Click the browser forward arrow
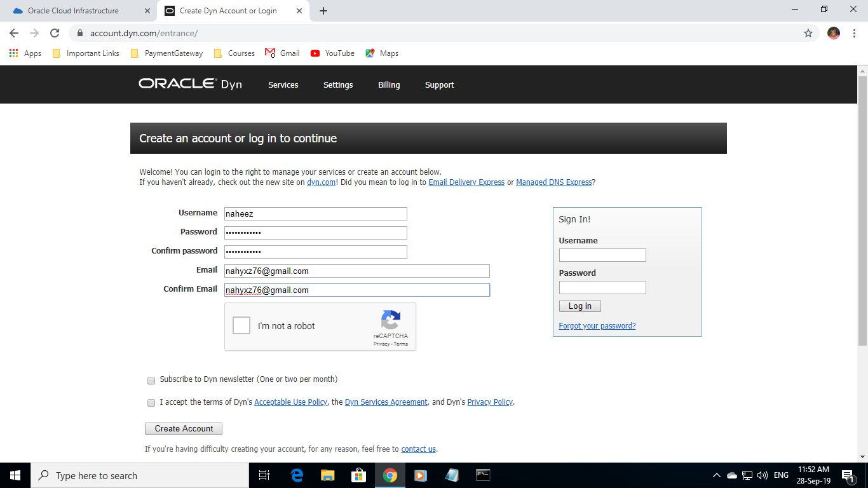Image resolution: width=868 pixels, height=488 pixels. tap(34, 33)
